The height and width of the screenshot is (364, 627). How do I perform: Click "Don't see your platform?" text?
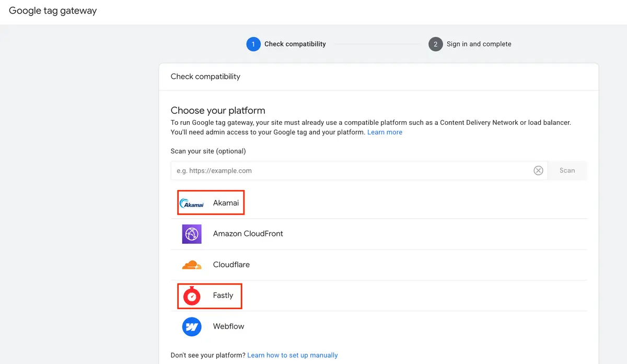208,355
